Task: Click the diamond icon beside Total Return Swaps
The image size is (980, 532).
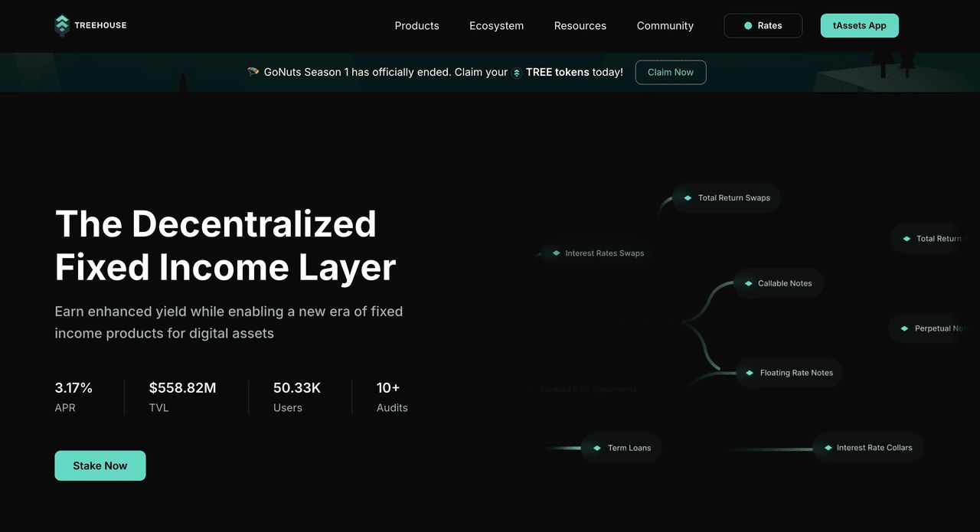Action: (x=688, y=197)
